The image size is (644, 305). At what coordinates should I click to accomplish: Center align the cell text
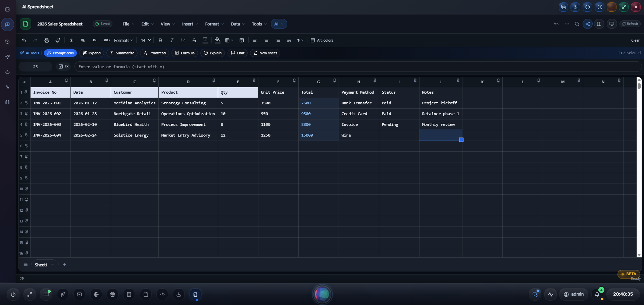point(266,40)
